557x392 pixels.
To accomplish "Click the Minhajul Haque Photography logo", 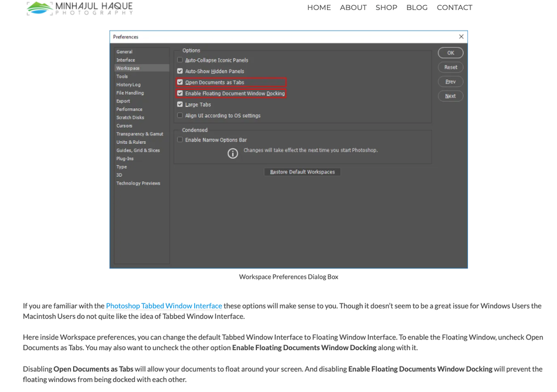I will [x=80, y=8].
